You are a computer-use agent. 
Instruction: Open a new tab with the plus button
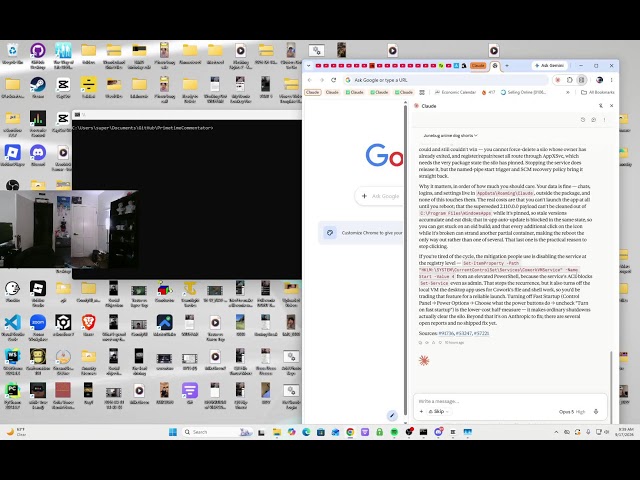(x=507, y=66)
